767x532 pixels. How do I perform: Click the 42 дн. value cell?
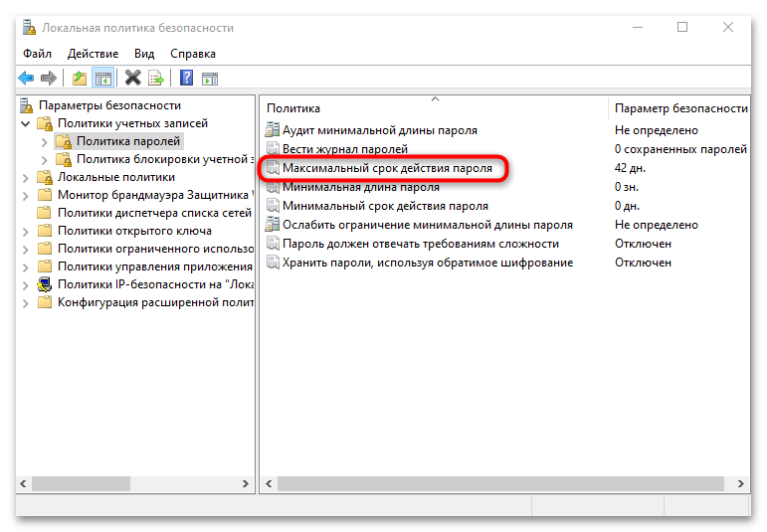tap(630, 168)
